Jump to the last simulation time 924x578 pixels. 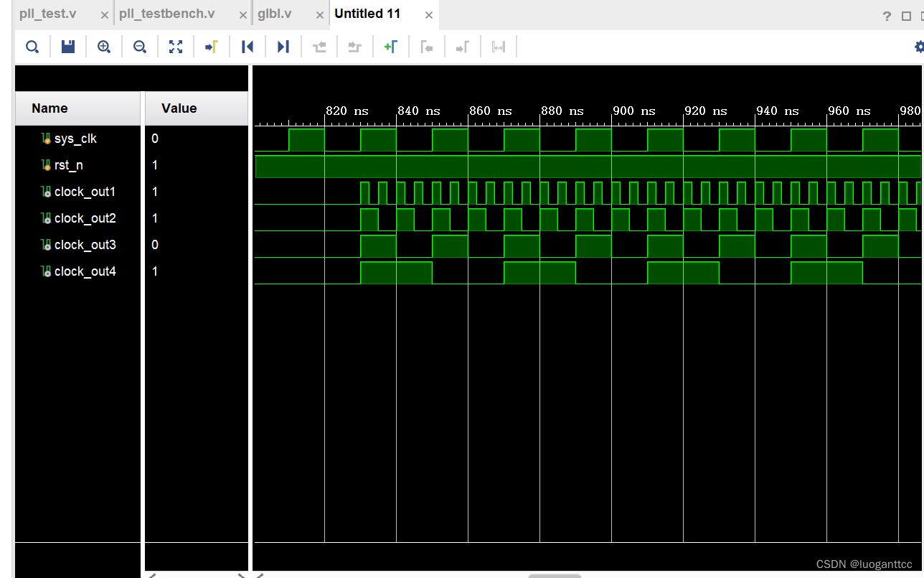(283, 46)
